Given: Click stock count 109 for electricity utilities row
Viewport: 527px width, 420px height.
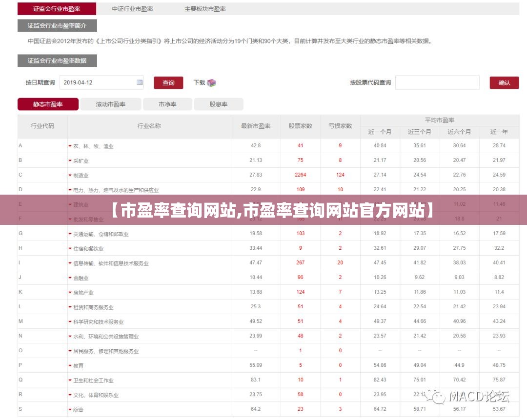Looking at the screenshot, I should [x=301, y=189].
